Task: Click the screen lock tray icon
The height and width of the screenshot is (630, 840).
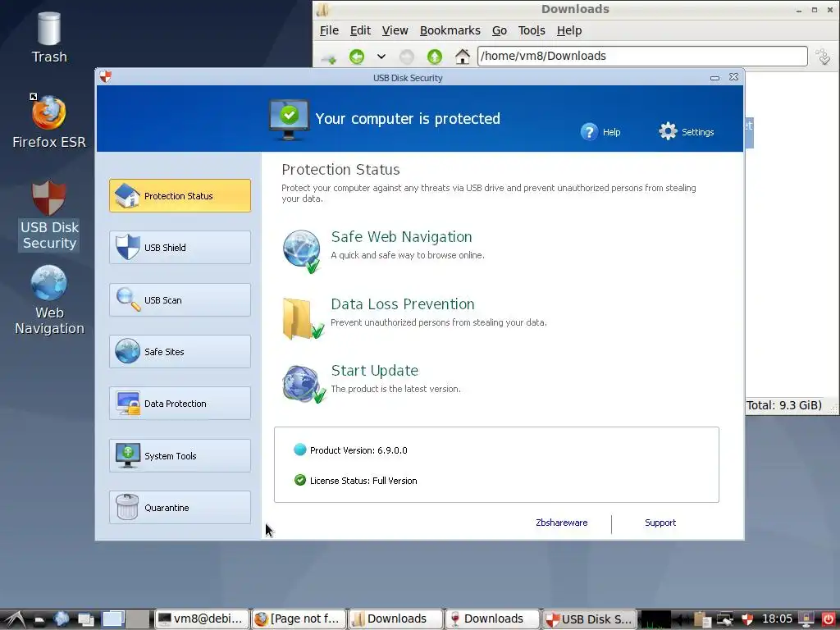Action: click(806, 619)
